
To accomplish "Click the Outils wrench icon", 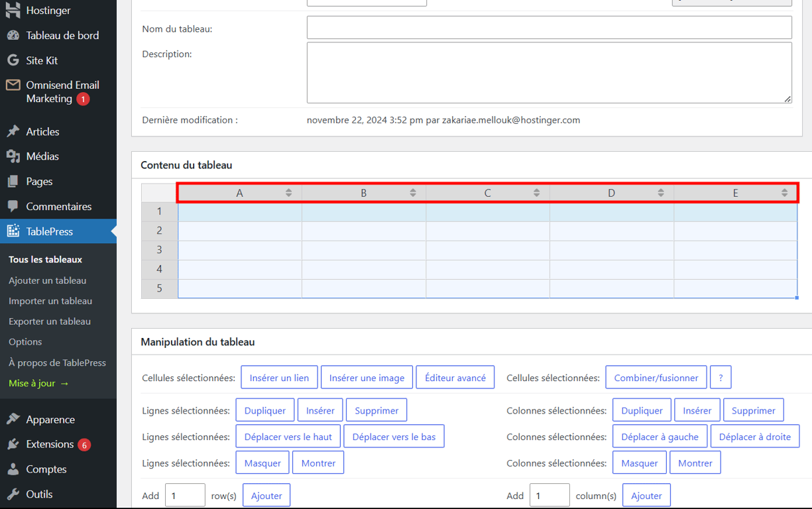I will click(13, 494).
